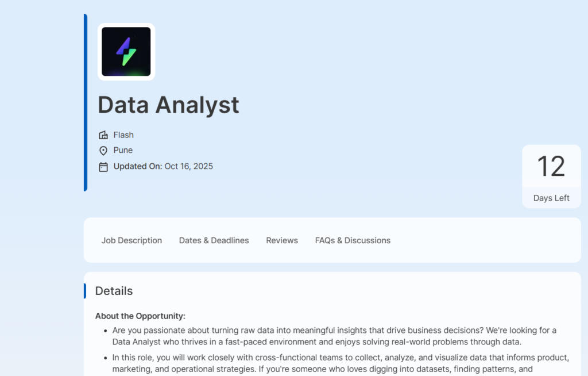The image size is (588, 376).
Task: Open the Job Description tab
Action: click(131, 240)
